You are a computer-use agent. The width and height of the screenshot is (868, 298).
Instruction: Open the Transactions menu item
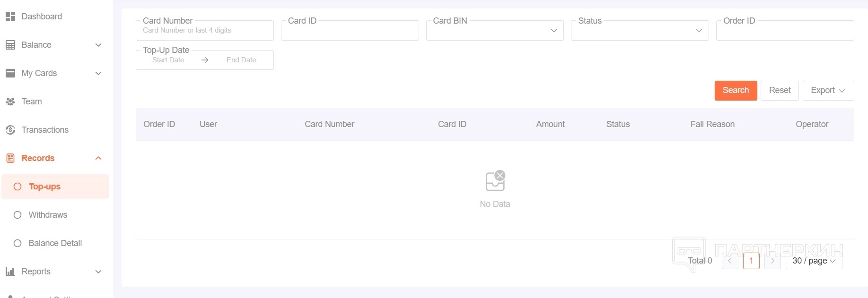[45, 130]
